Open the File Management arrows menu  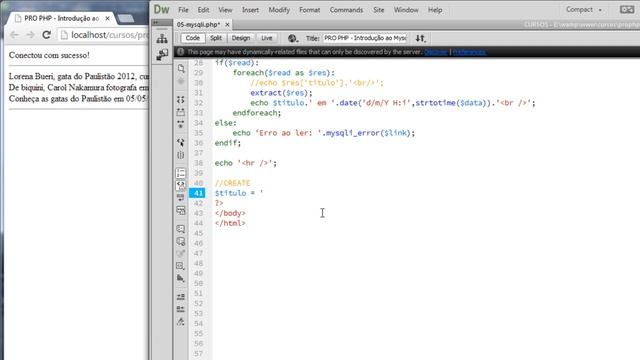pos(420,38)
